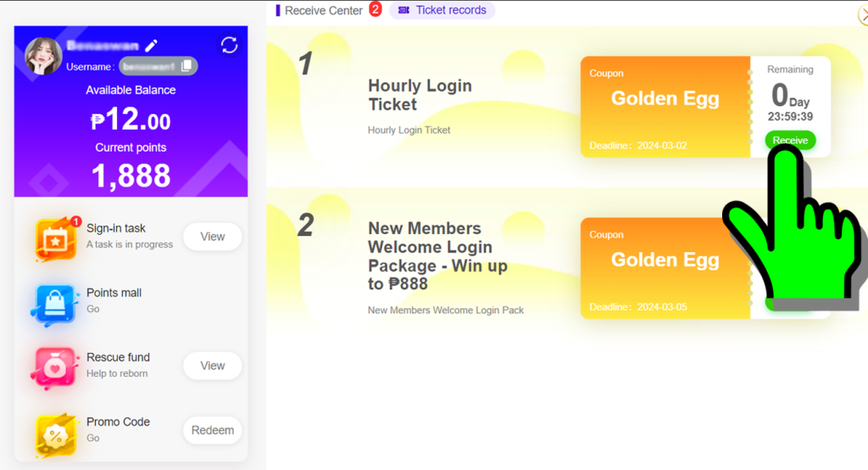868x470 pixels.
Task: Redeem a Promo Code
Action: coord(213,430)
